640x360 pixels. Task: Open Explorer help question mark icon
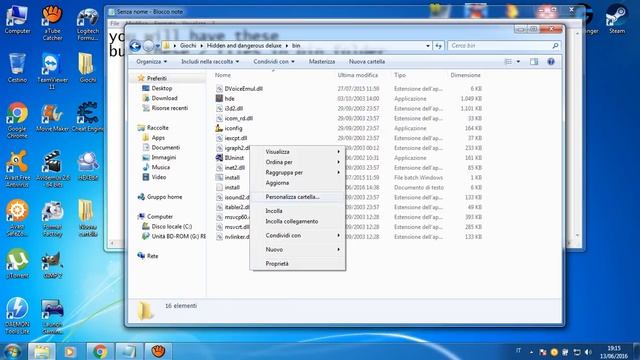point(551,62)
